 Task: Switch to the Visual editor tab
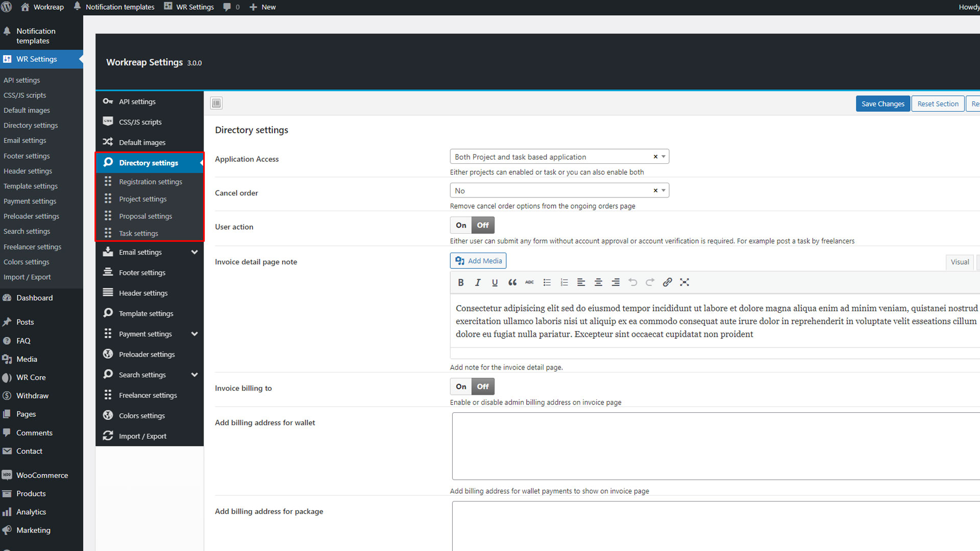[960, 262]
